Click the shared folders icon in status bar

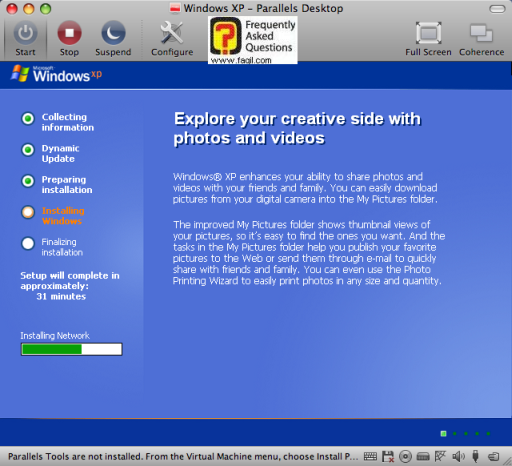click(x=493, y=456)
